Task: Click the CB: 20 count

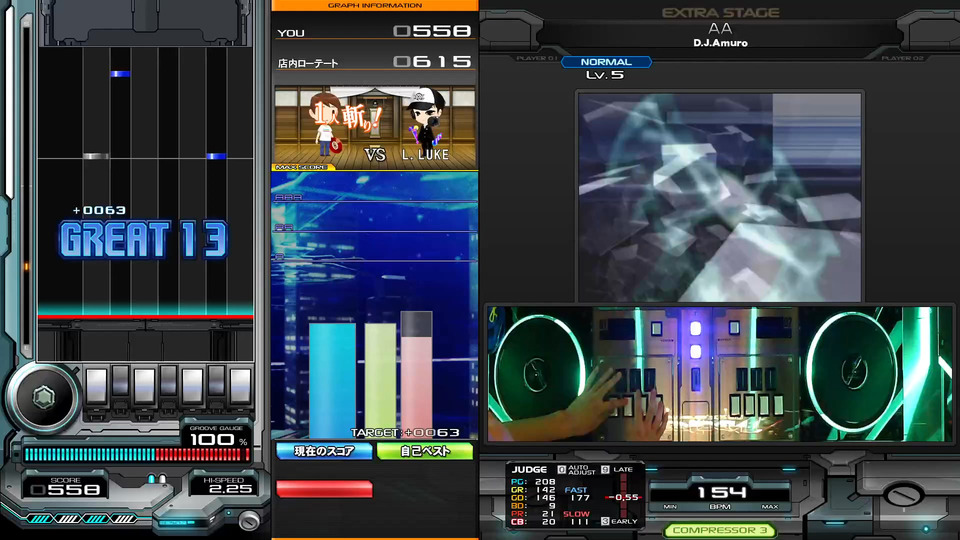Action: click(x=533, y=522)
